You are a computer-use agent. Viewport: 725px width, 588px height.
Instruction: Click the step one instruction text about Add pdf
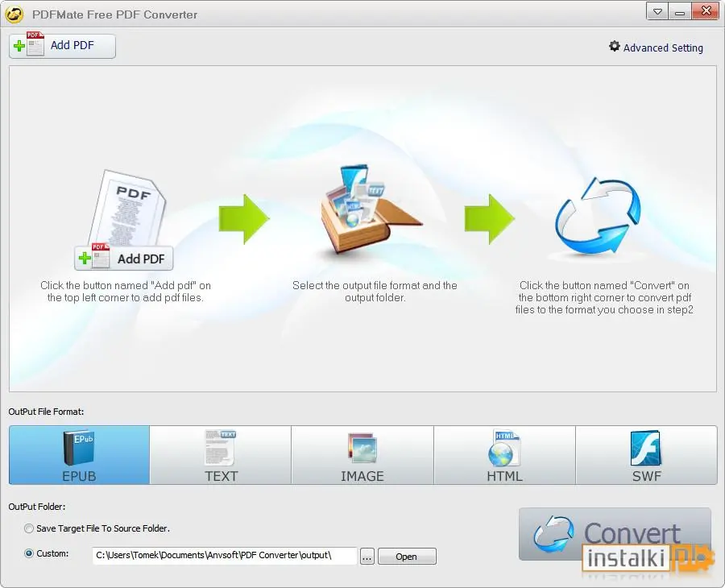point(126,292)
